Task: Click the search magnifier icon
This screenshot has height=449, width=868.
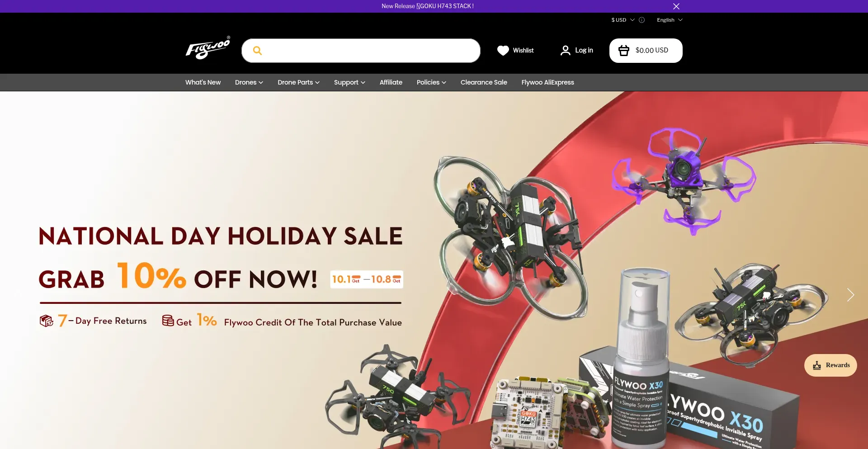Action: click(257, 51)
